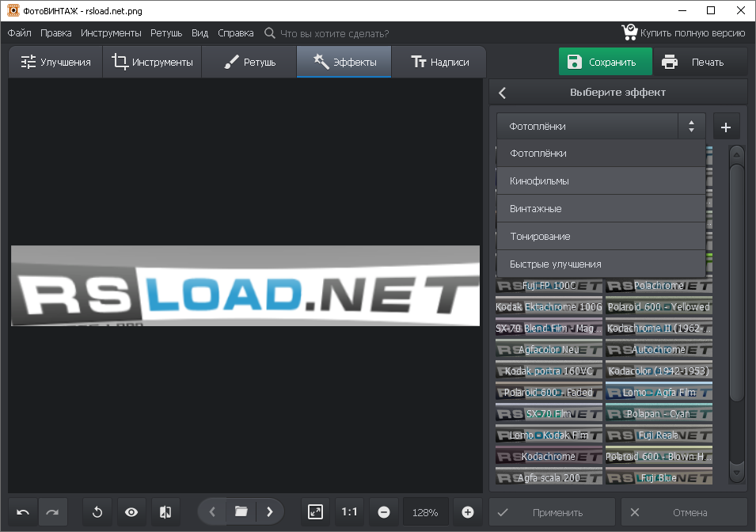Viewport: 756px width, 532px height.
Task: Select the Polaroid 600 - Blown H... effect
Action: tap(659, 456)
